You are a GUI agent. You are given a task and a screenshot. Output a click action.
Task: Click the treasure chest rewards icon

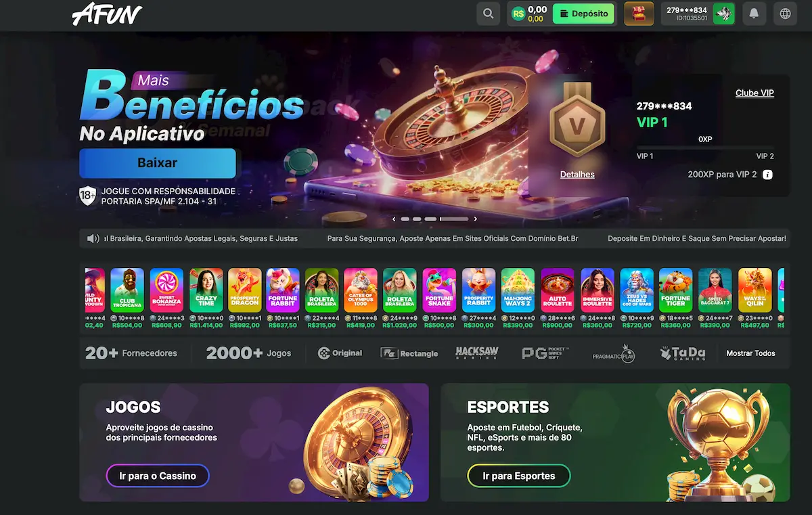639,14
